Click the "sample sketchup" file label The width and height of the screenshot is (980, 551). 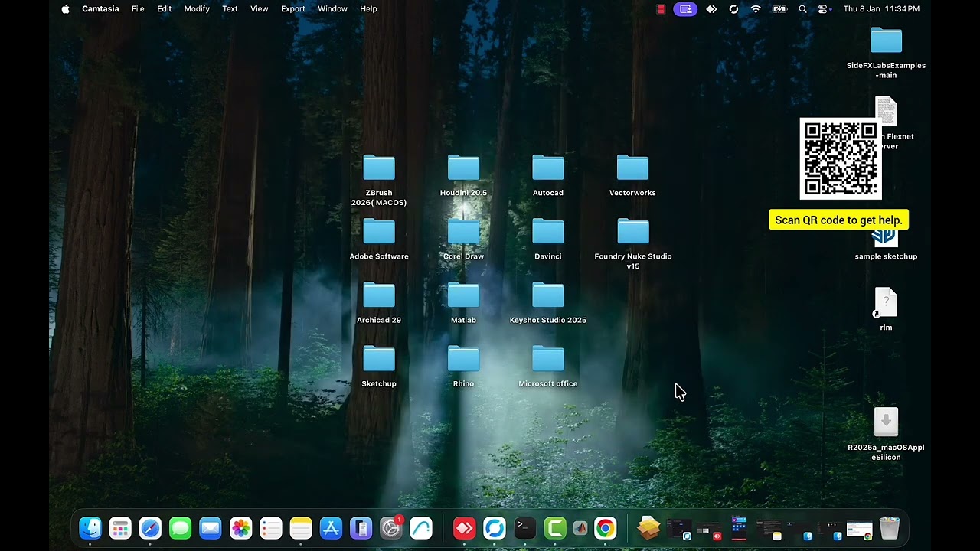886,256
